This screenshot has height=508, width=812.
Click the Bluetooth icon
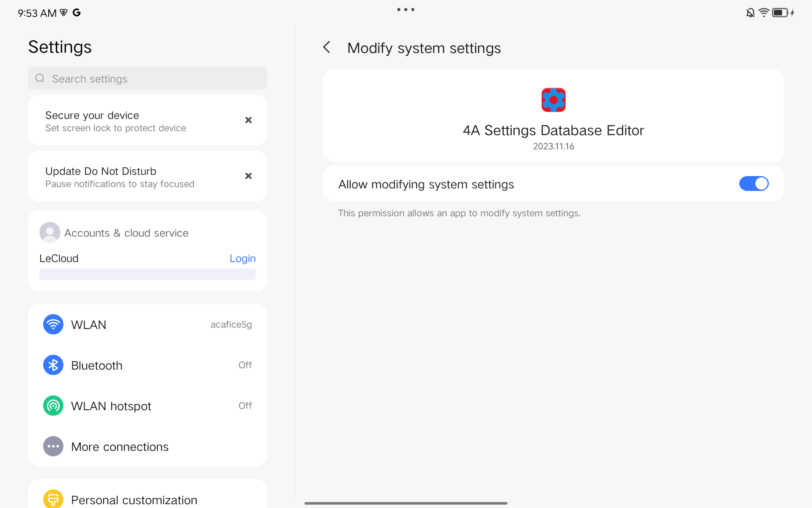(53, 365)
